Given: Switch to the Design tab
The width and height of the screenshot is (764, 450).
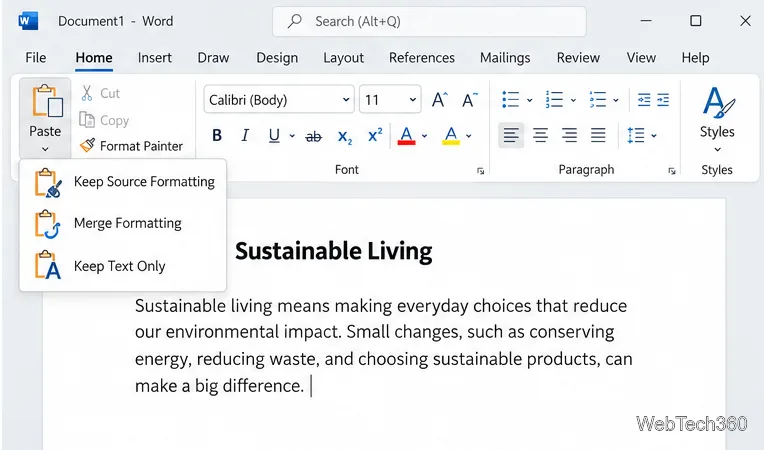Looking at the screenshot, I should (x=277, y=58).
